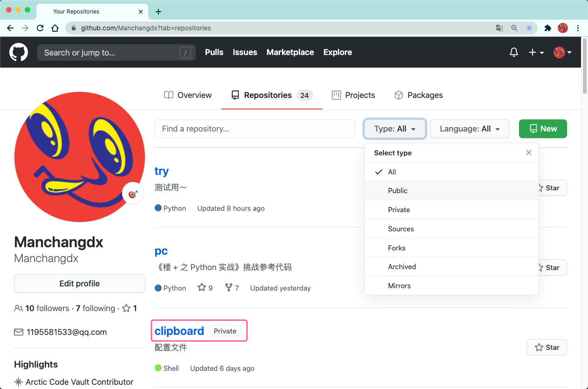Click the status emoji badge on avatar
588x389 pixels.
[x=133, y=193]
